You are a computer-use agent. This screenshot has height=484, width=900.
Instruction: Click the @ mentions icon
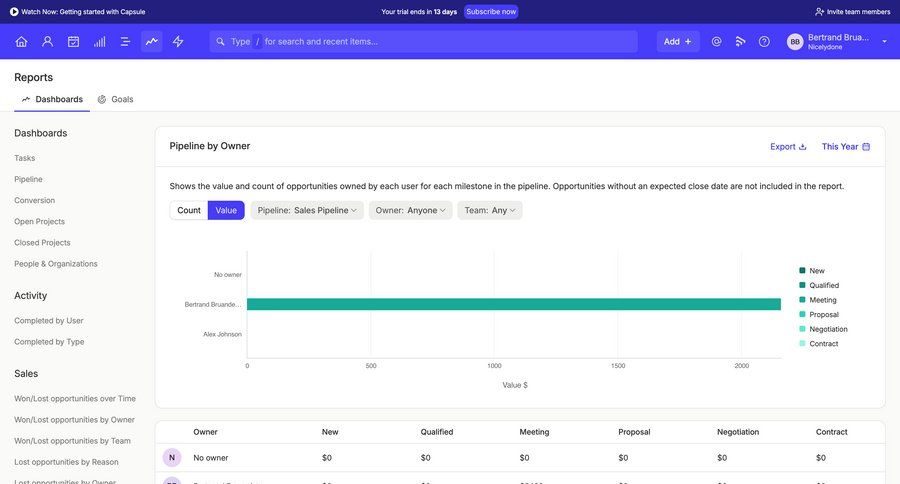click(716, 42)
